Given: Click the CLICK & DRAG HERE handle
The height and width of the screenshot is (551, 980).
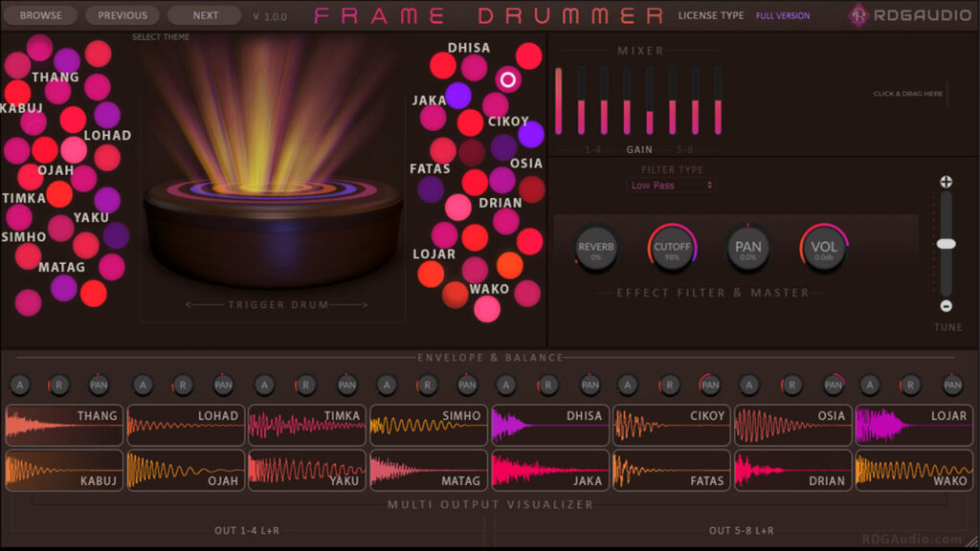Looking at the screenshot, I should pyautogui.click(x=908, y=94).
